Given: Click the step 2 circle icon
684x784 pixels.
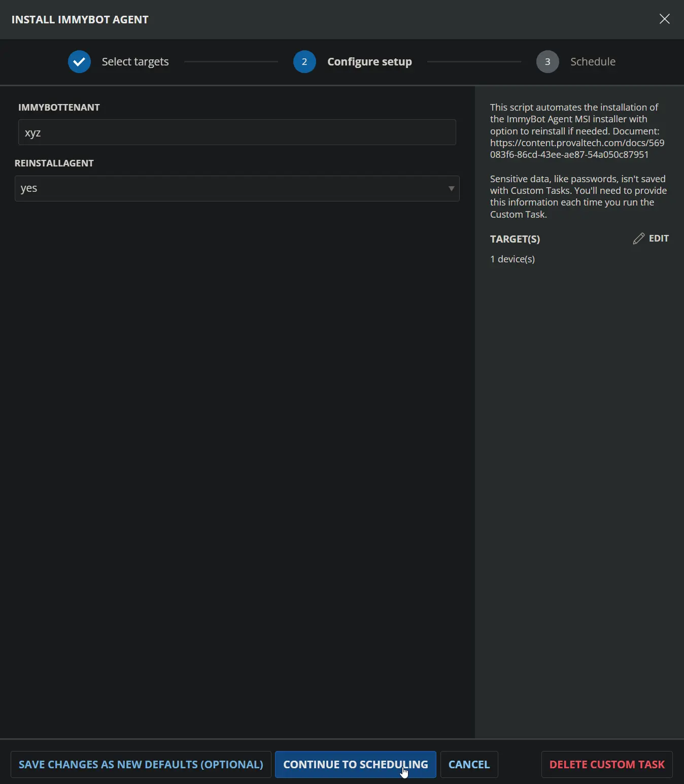Looking at the screenshot, I should [304, 61].
